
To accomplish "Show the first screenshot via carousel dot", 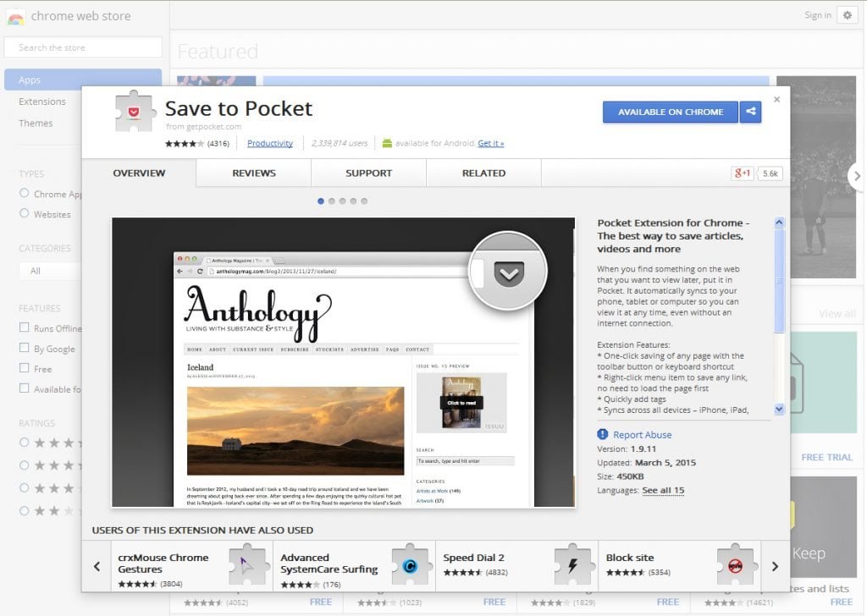I will tap(321, 201).
